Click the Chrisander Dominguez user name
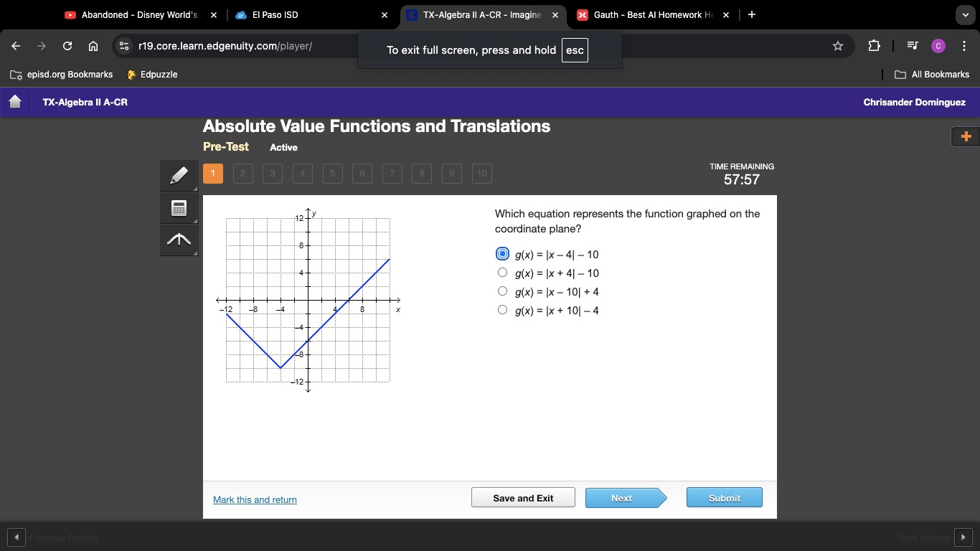 click(915, 103)
